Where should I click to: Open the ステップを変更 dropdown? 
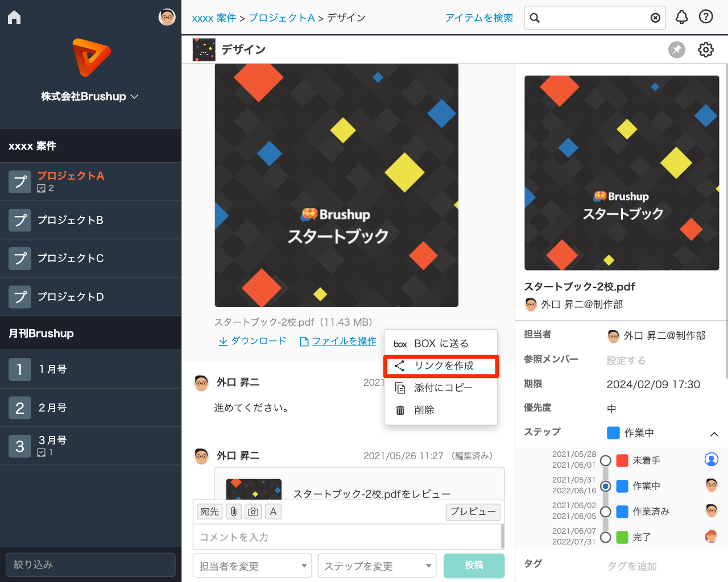[377, 566]
